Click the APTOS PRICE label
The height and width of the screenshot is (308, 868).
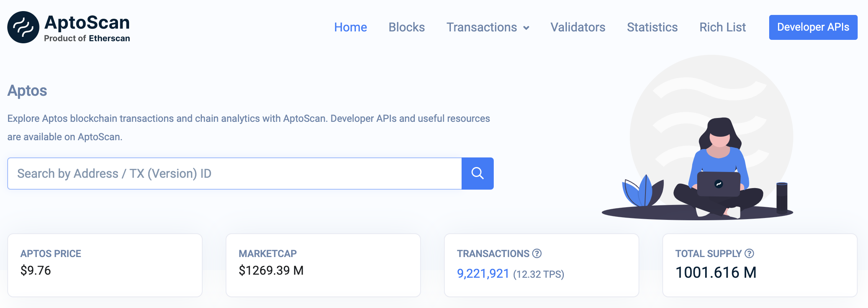coord(51,254)
